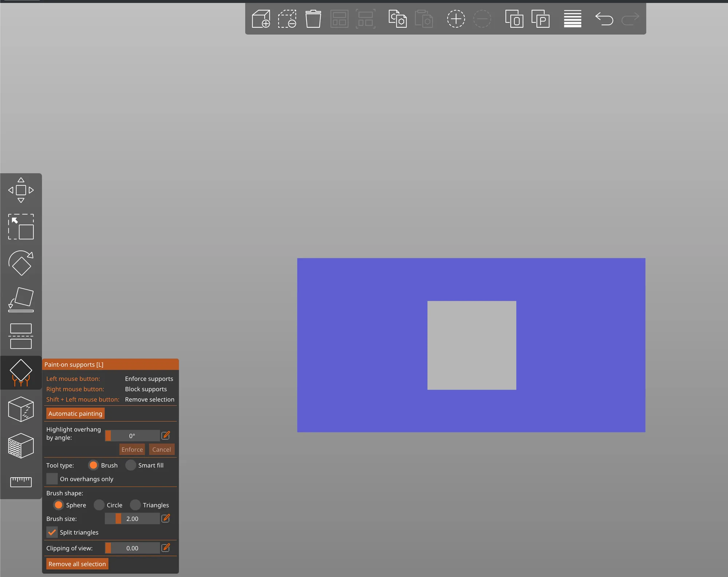Click the Cancel button
The width and height of the screenshot is (728, 577).
pyautogui.click(x=162, y=450)
